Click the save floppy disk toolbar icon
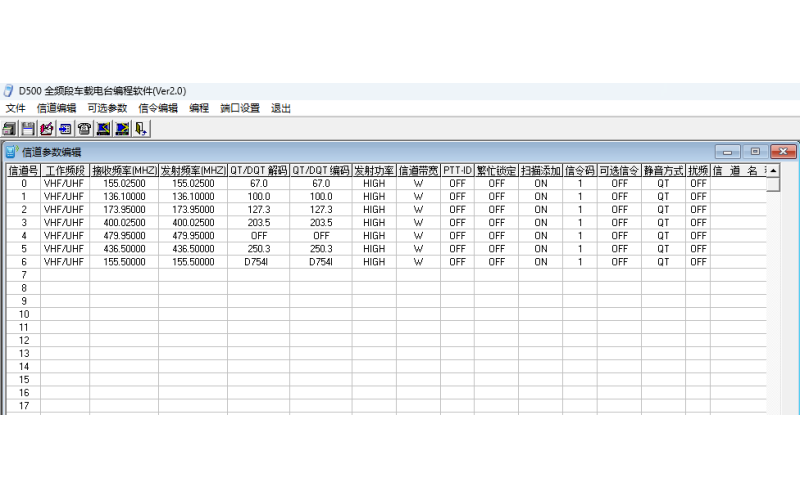Viewport: 800px width, 500px height. 28,129
